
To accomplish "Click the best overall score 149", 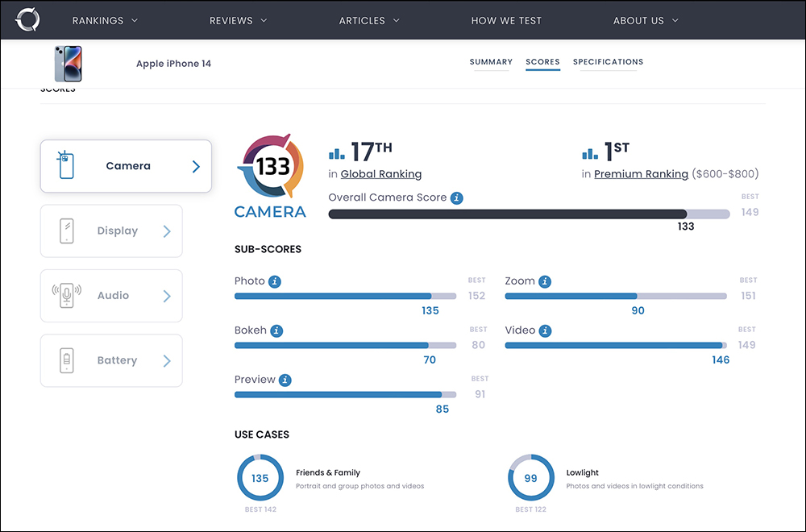I will (x=750, y=212).
